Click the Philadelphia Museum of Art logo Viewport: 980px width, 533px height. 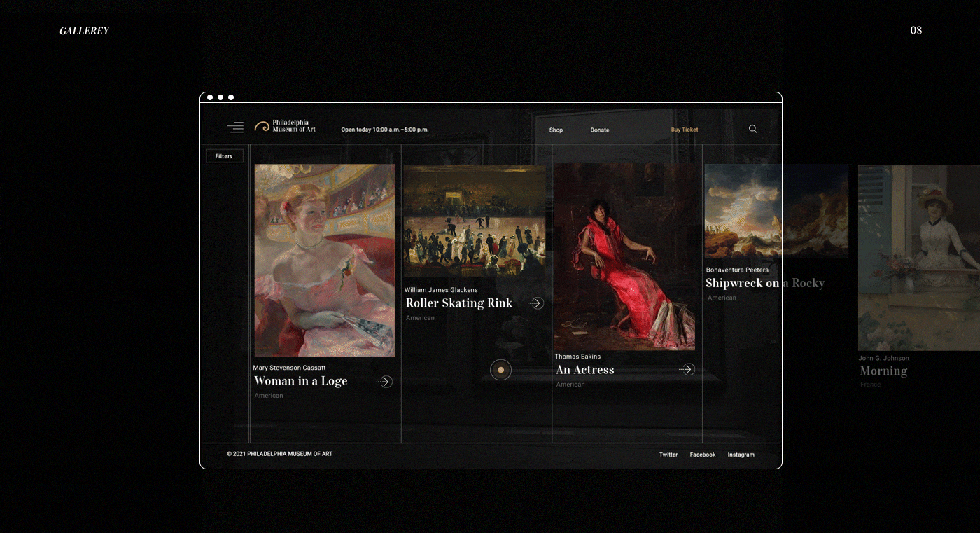click(285, 126)
